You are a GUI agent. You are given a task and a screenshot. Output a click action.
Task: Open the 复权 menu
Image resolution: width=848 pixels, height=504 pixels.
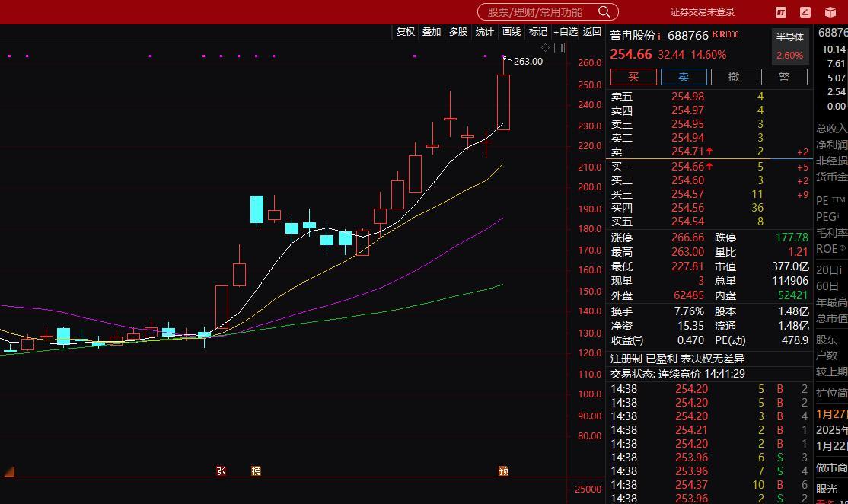pos(405,32)
